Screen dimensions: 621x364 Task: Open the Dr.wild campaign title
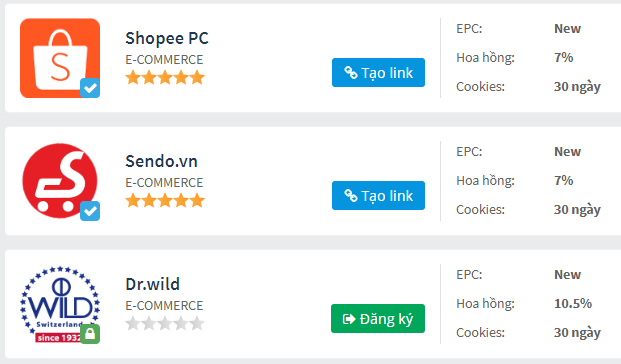coord(152,284)
